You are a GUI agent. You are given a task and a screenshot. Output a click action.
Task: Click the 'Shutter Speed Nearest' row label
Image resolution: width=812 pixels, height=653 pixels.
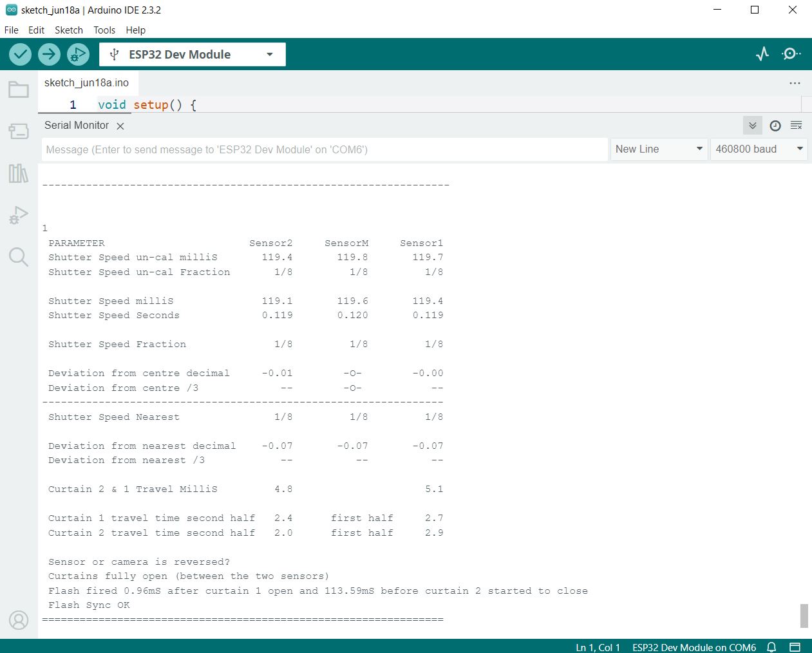[x=114, y=417]
